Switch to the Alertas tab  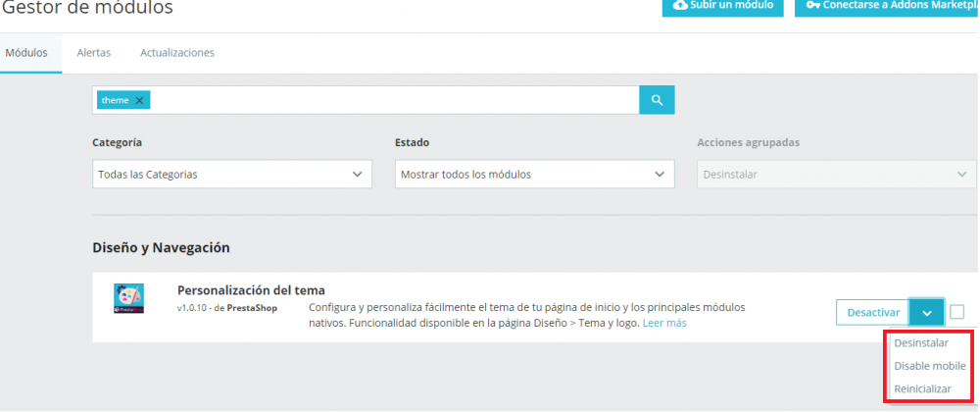94,53
